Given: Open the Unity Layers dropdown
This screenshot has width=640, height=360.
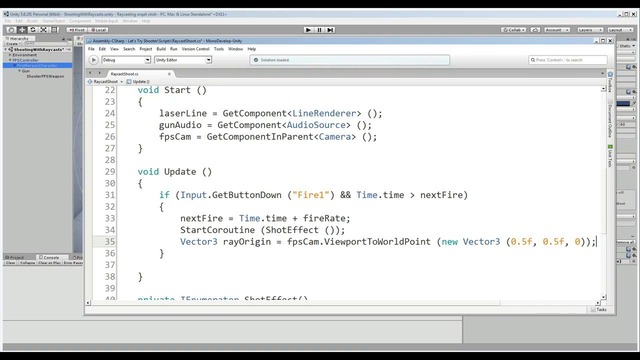Looking at the screenshot, I should pyautogui.click(x=590, y=30).
